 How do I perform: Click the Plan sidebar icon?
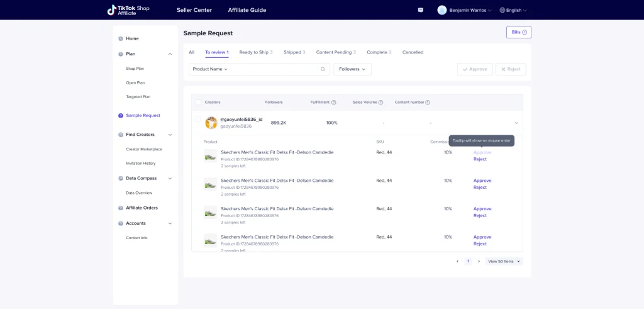coord(121,54)
